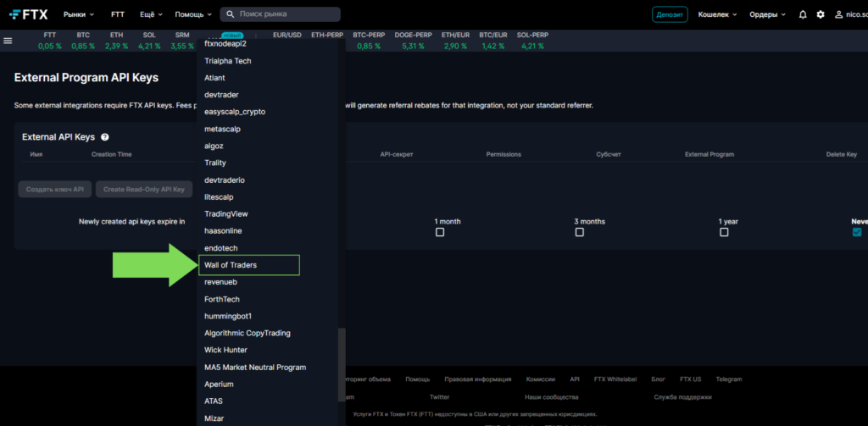868x426 pixels.
Task: Click the dropdown list scrollbar thumb
Action: [x=342, y=364]
